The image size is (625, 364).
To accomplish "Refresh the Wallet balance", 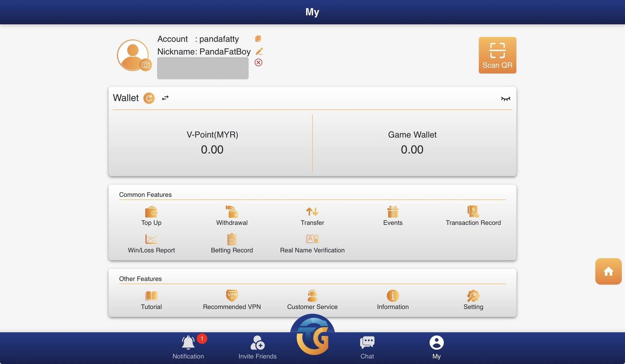I will click(149, 98).
